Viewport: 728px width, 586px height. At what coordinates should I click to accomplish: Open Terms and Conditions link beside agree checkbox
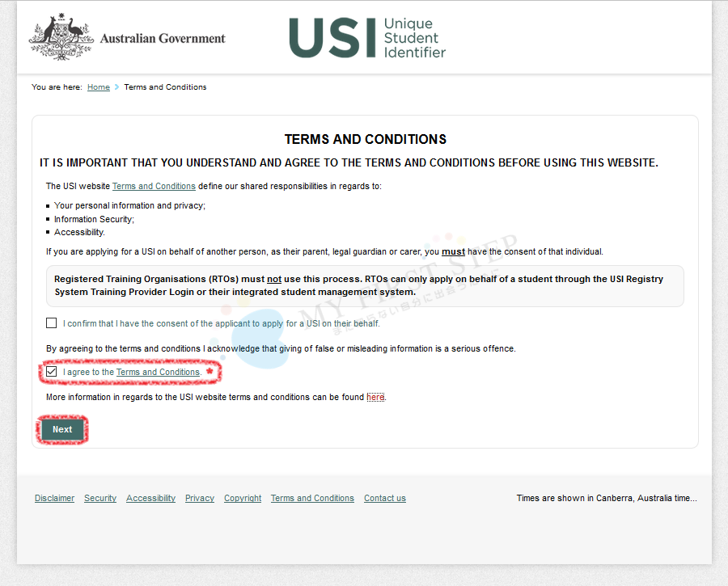(x=158, y=373)
